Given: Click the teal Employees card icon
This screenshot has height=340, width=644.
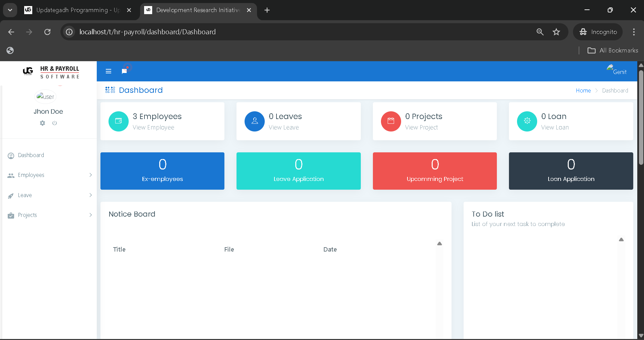Looking at the screenshot, I should (x=118, y=121).
